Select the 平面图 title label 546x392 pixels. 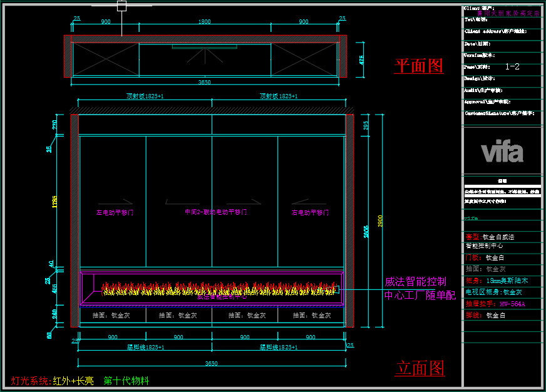point(418,66)
